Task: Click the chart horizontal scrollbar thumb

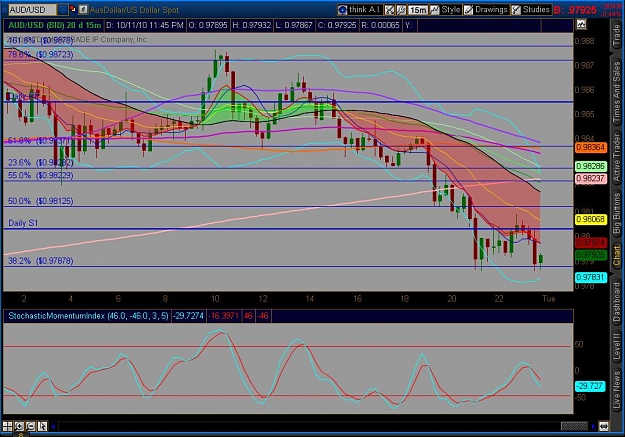Action: tap(574, 426)
